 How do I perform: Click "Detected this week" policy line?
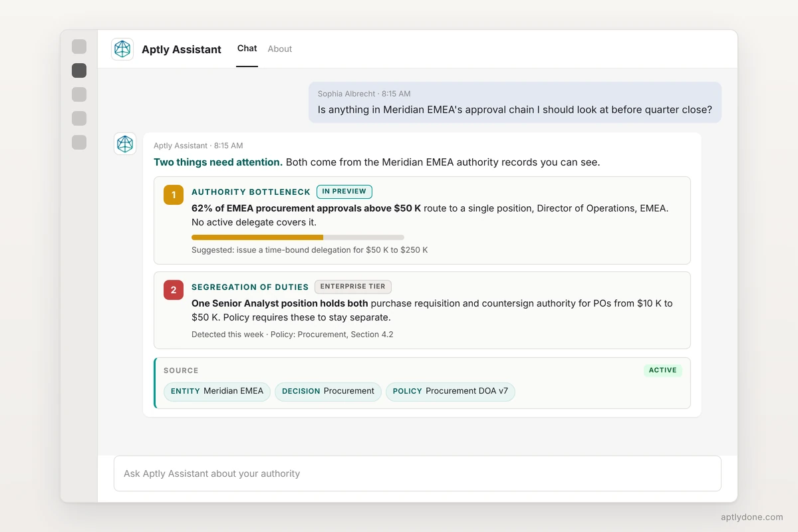[x=293, y=334]
